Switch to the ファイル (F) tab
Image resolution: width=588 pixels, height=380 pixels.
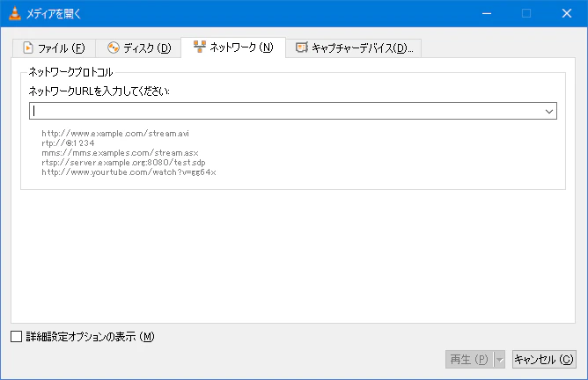pyautogui.click(x=54, y=48)
